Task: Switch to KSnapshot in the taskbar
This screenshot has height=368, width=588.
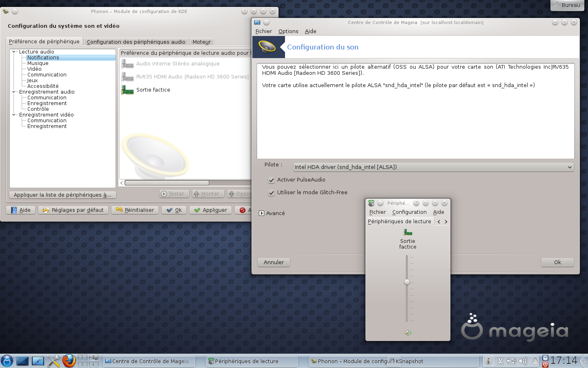Action: pos(433,361)
